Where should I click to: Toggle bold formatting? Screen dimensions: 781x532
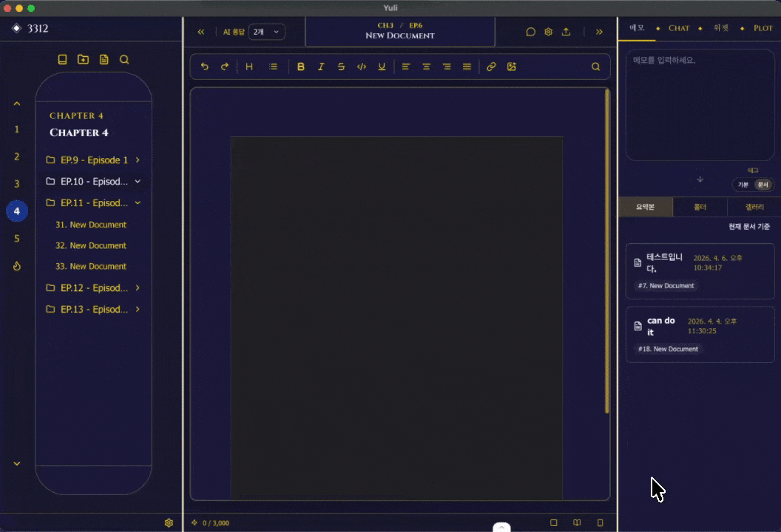(300, 66)
